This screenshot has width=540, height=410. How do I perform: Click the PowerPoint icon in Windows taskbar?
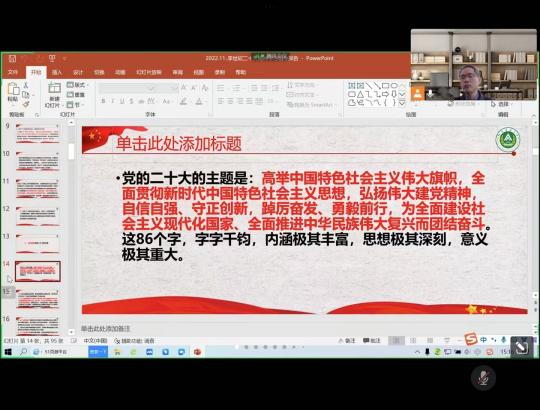coord(197,352)
